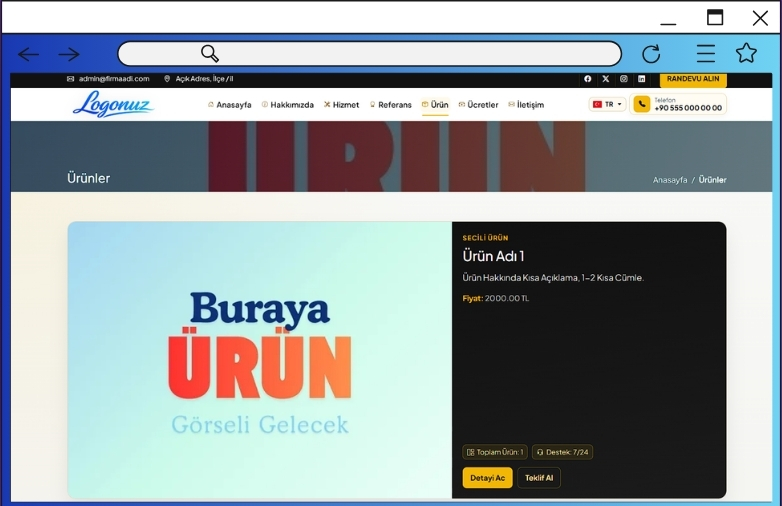Open the Ürün menu item
This screenshot has width=782, height=506.
pyautogui.click(x=435, y=105)
